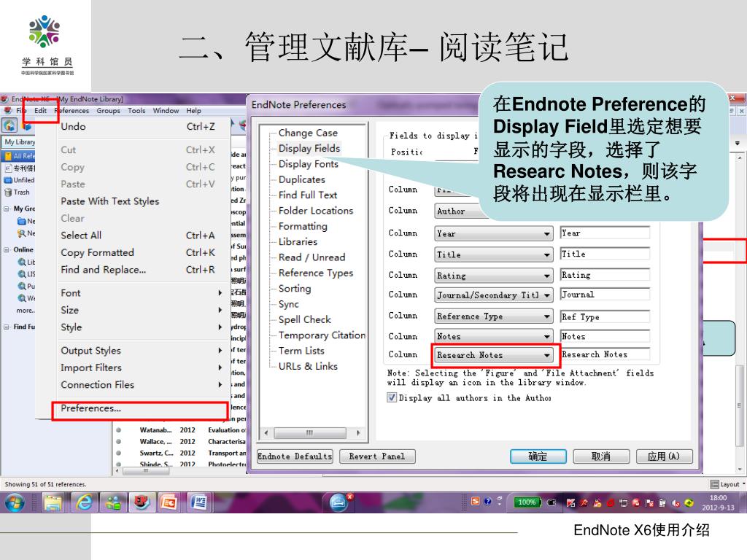
Task: Open the Output Styles submenu
Action: [141, 351]
